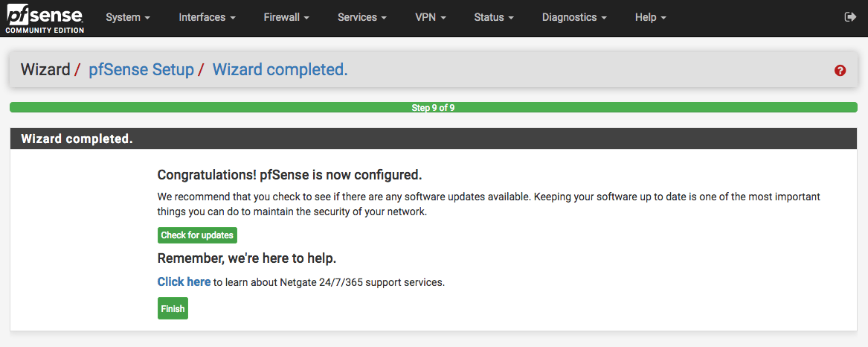The width and height of the screenshot is (868, 347).
Task: Click the pfSense Setup breadcrumb link
Action: tap(141, 70)
